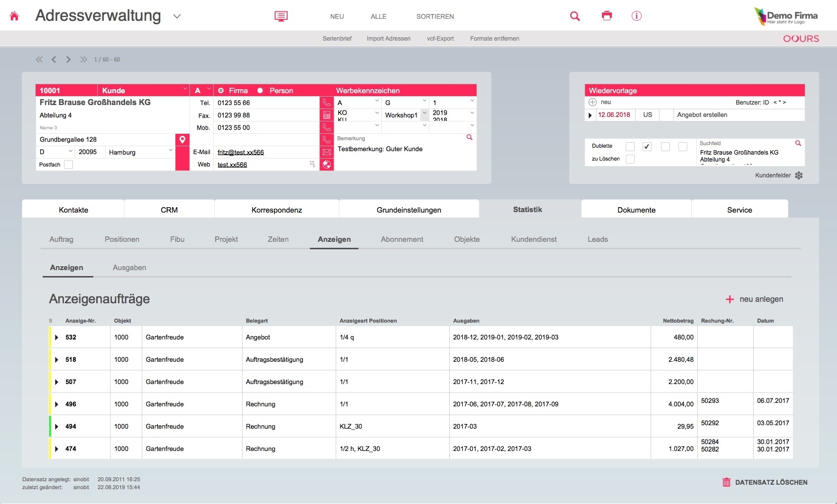Open website via globe icon beside test.xx566

point(327,165)
